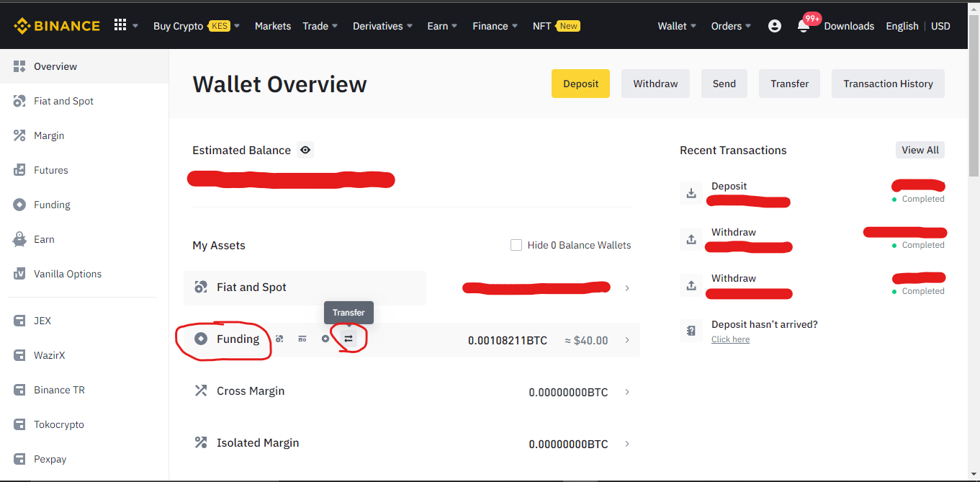Click the card-shaped icon in Funding row
980x482 pixels.
[x=302, y=339]
